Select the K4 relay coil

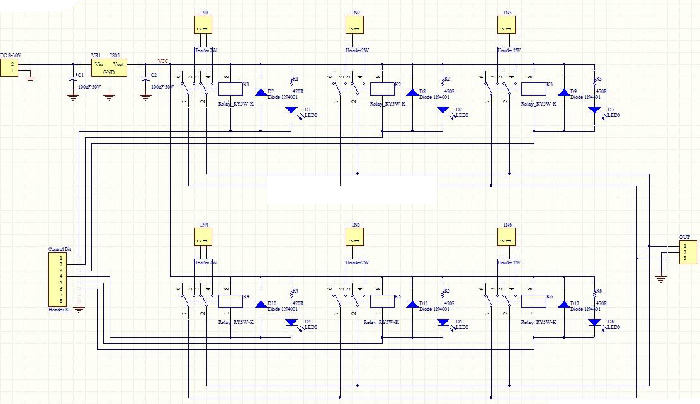(230, 301)
